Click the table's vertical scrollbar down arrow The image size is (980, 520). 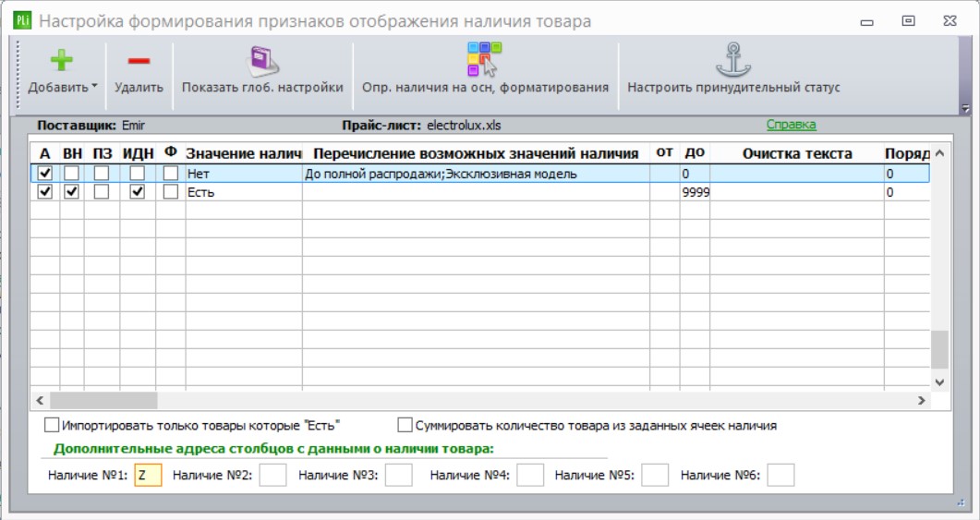(939, 381)
